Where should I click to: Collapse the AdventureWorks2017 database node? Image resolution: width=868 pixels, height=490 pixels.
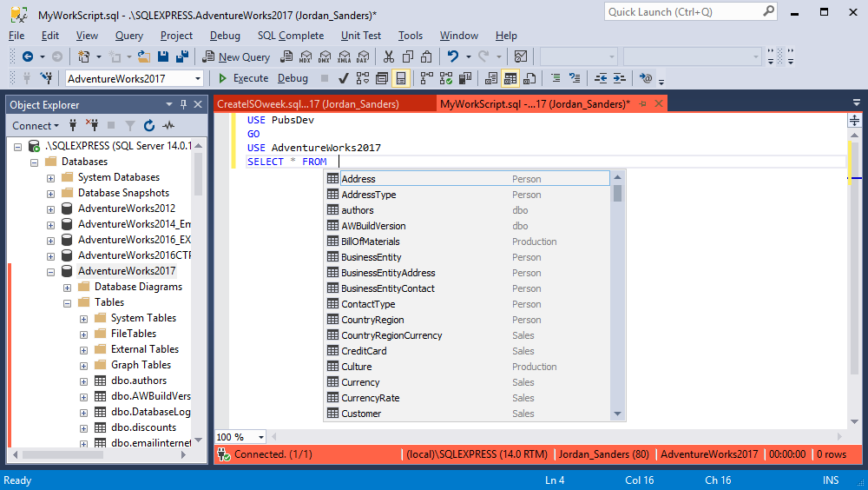(50, 272)
